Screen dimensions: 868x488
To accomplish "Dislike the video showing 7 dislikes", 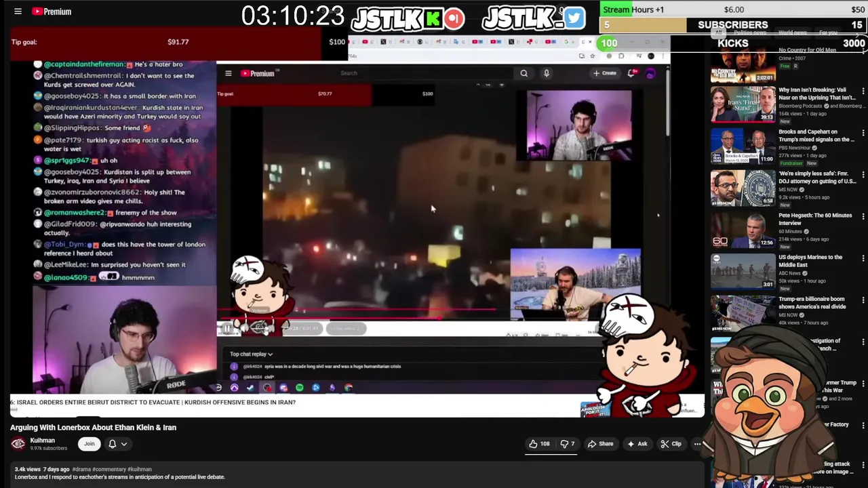I will coord(568,444).
